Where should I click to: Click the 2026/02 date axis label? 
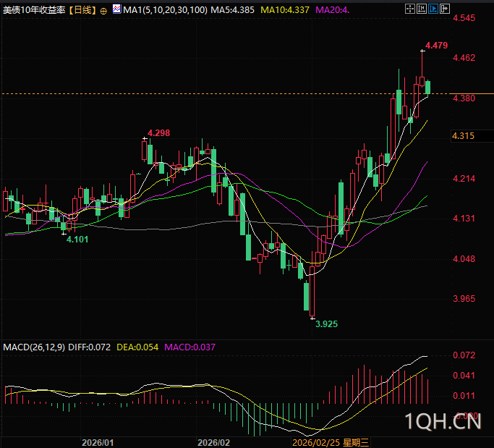click(x=213, y=443)
